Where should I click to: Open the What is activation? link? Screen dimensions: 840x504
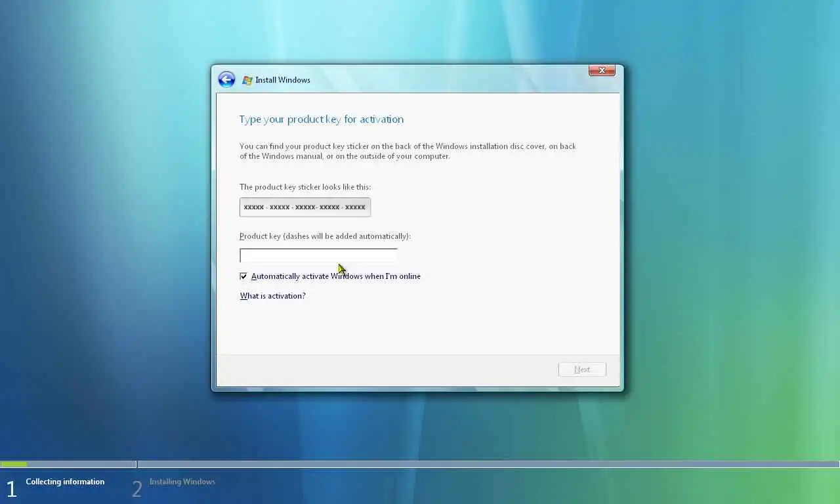273,296
